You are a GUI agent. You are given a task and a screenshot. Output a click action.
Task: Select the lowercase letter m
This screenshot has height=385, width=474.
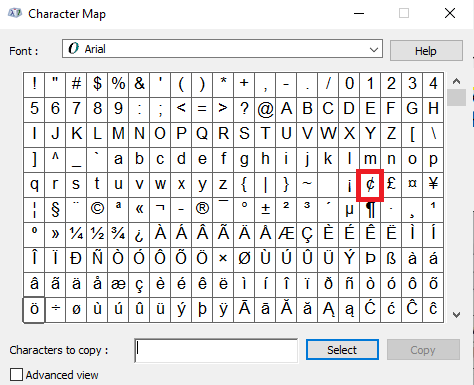pos(370,160)
